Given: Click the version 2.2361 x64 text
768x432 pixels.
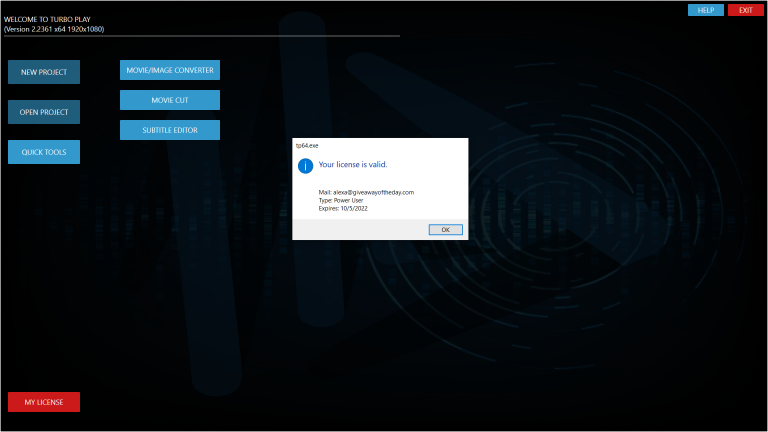Looking at the screenshot, I should 54,29.
